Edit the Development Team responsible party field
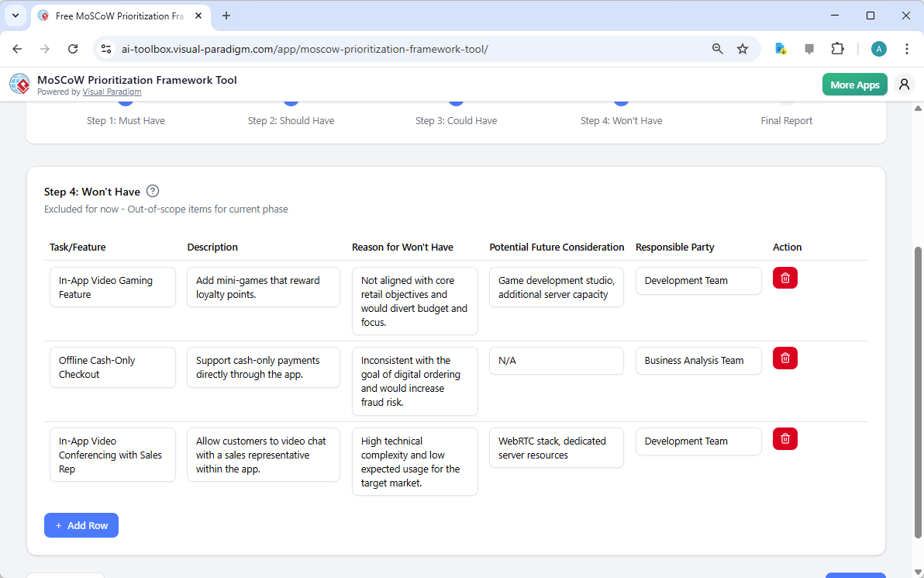The width and height of the screenshot is (924, 578). pos(698,281)
